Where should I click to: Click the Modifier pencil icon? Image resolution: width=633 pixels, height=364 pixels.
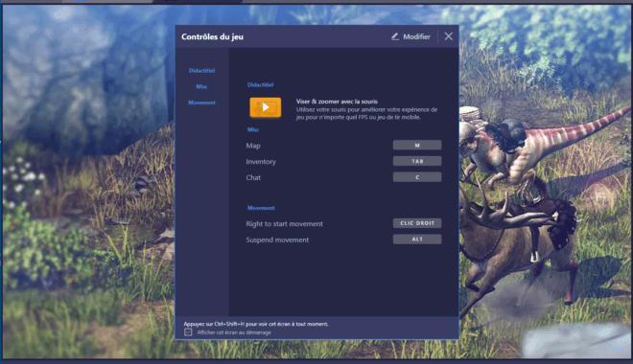tap(395, 36)
